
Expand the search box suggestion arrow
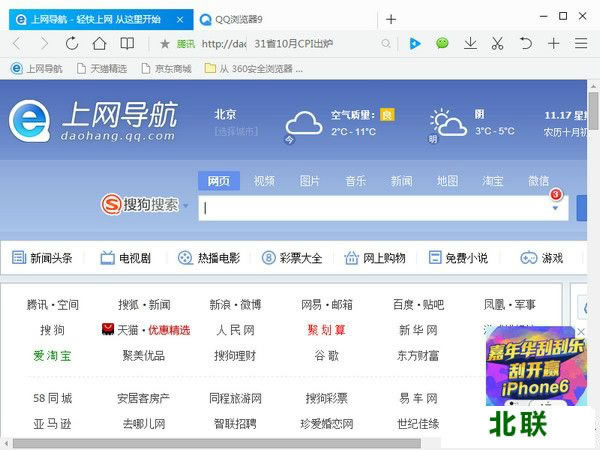pos(555,209)
